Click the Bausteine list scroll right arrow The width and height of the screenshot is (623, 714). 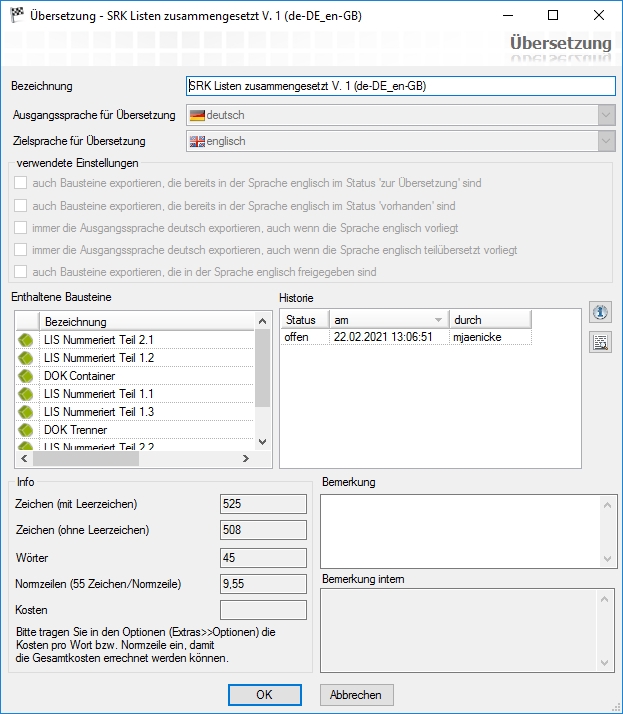pyautogui.click(x=246, y=459)
